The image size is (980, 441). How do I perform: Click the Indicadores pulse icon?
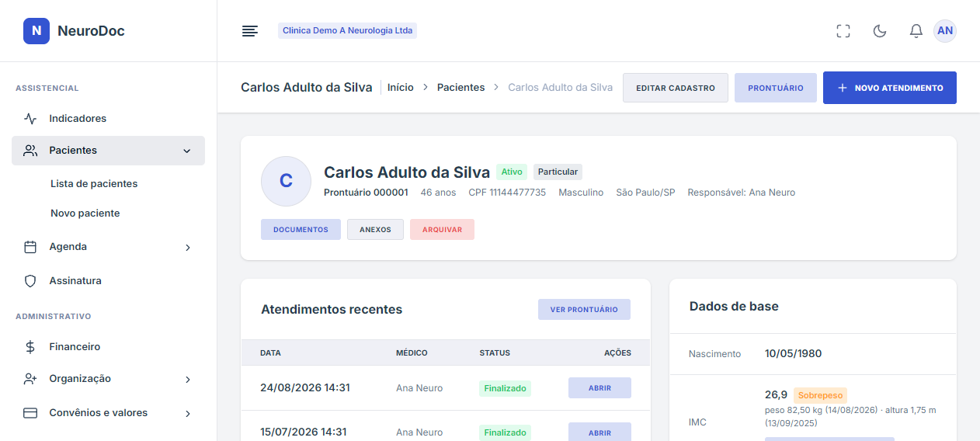pos(30,119)
